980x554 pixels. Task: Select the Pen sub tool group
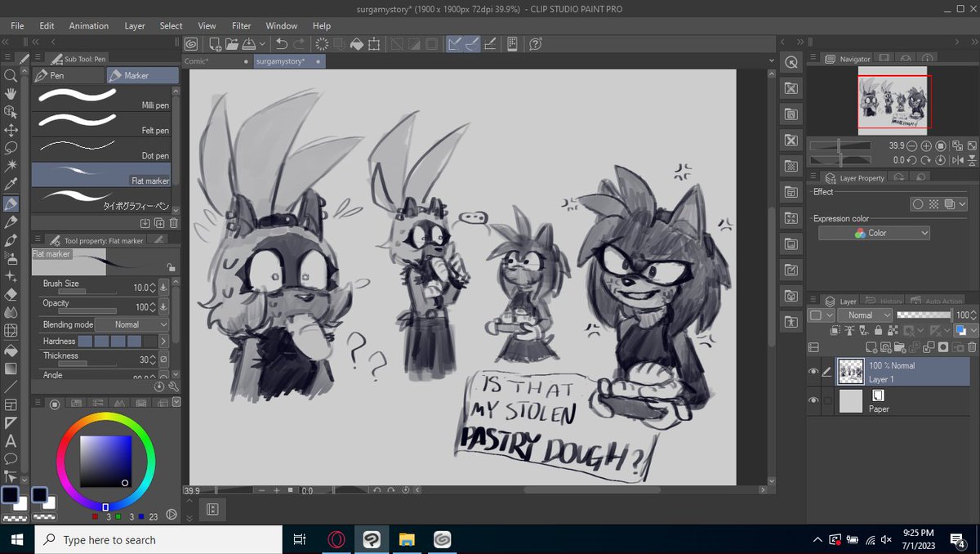click(69, 75)
